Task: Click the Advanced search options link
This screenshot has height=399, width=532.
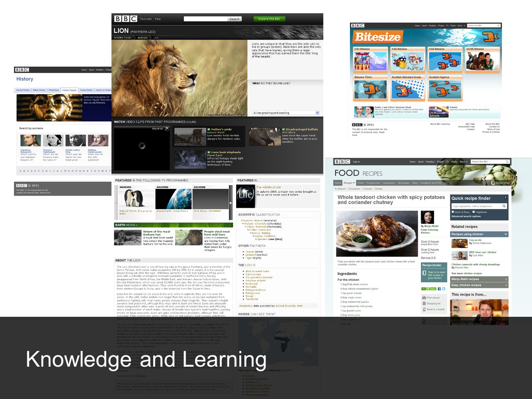Action: 466,216
